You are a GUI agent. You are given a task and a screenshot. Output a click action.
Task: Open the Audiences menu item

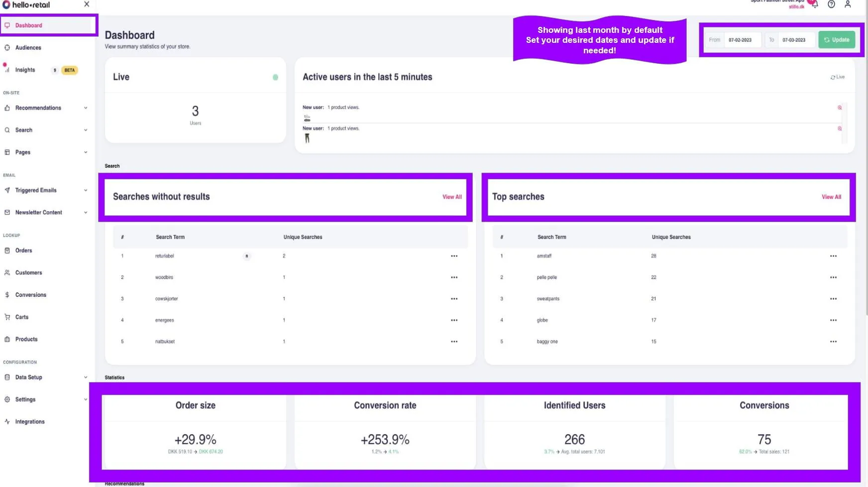click(28, 48)
